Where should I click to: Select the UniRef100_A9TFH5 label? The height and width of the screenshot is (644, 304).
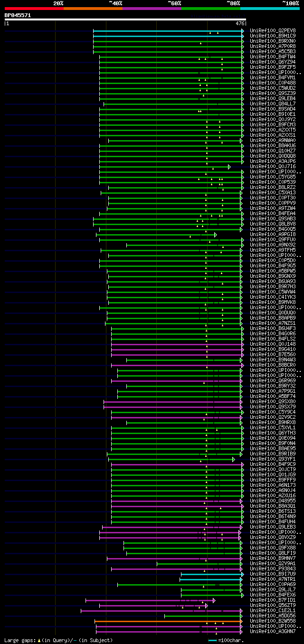click(273, 250)
